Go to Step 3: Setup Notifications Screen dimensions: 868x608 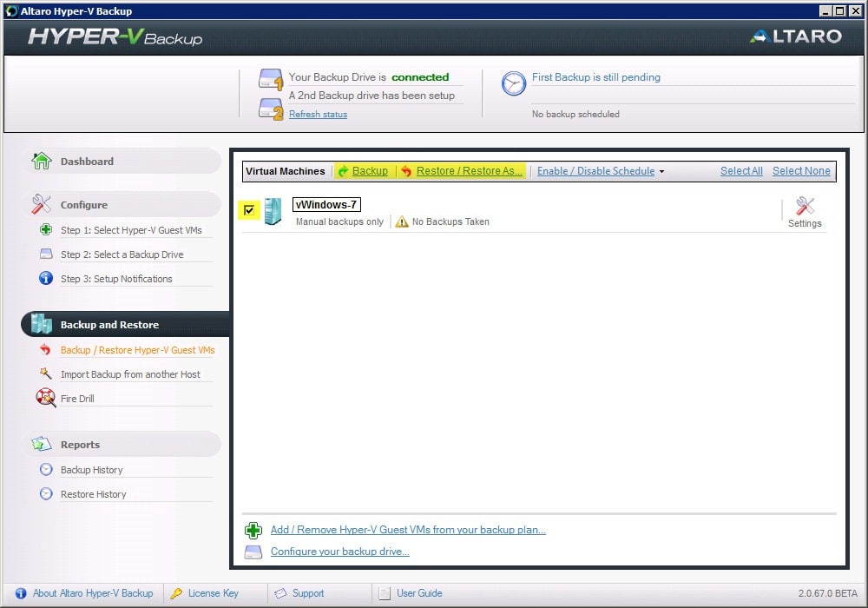[x=116, y=279]
